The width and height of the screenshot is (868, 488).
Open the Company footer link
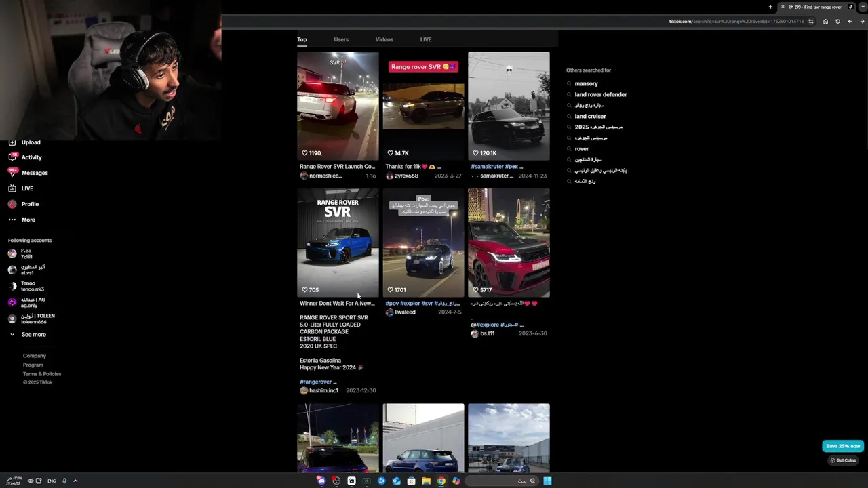click(35, 356)
